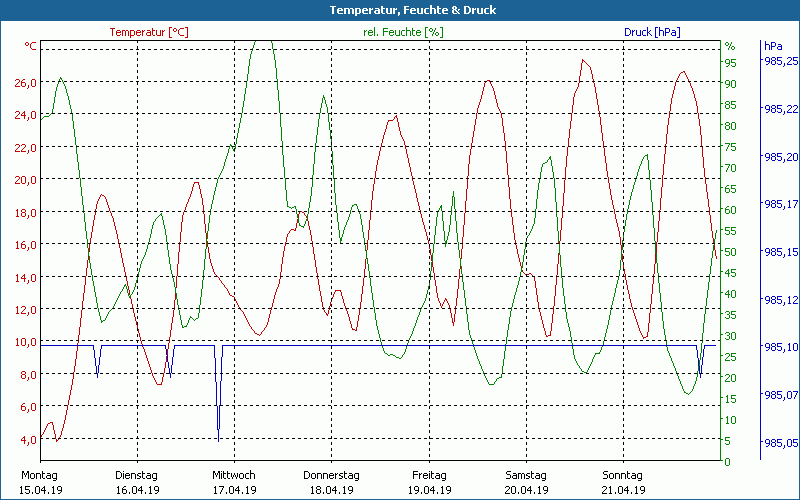Click the 10,0 temperature axis tick

coord(26,342)
